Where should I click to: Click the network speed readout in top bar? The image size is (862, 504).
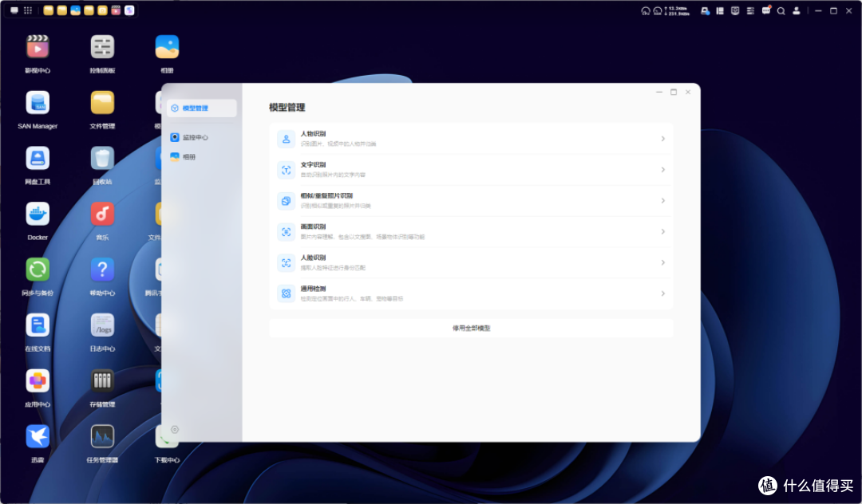point(678,11)
